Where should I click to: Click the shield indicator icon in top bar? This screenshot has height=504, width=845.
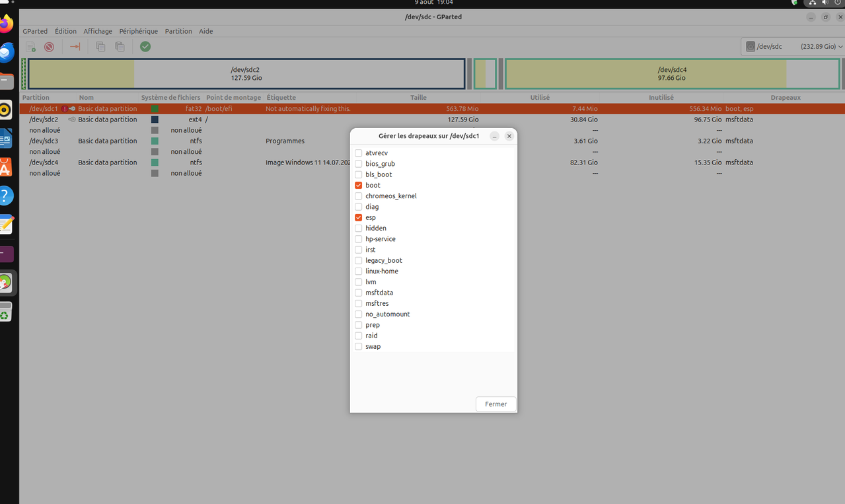(795, 3)
